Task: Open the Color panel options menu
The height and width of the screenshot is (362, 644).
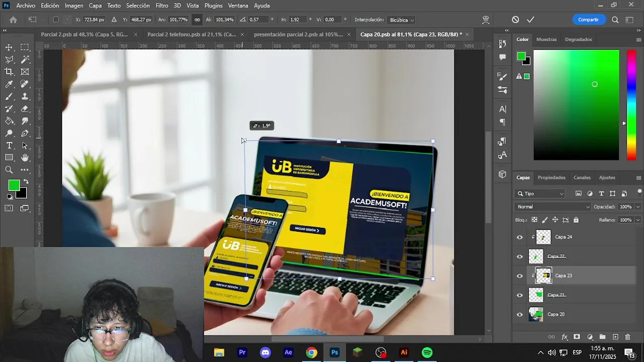Action: [638, 39]
